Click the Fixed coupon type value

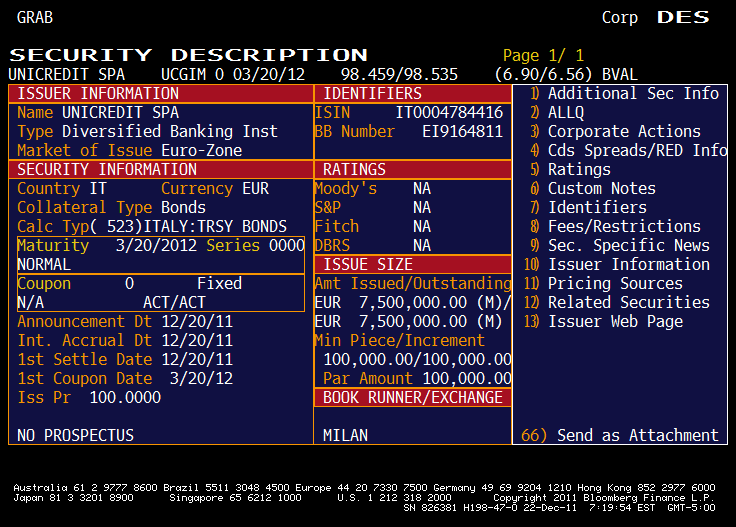[x=220, y=283]
